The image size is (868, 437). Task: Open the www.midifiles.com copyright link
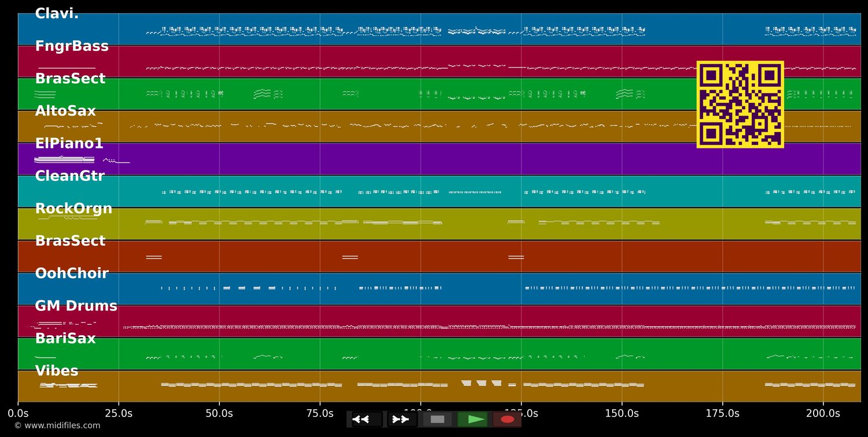pyautogui.click(x=57, y=425)
